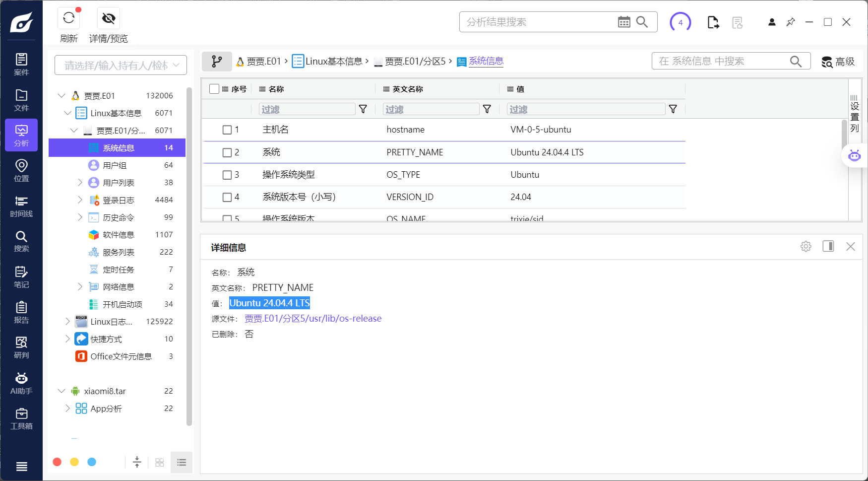Viewport: 868px width, 481px height.
Task: Click the pin window icon
Action: click(791, 22)
